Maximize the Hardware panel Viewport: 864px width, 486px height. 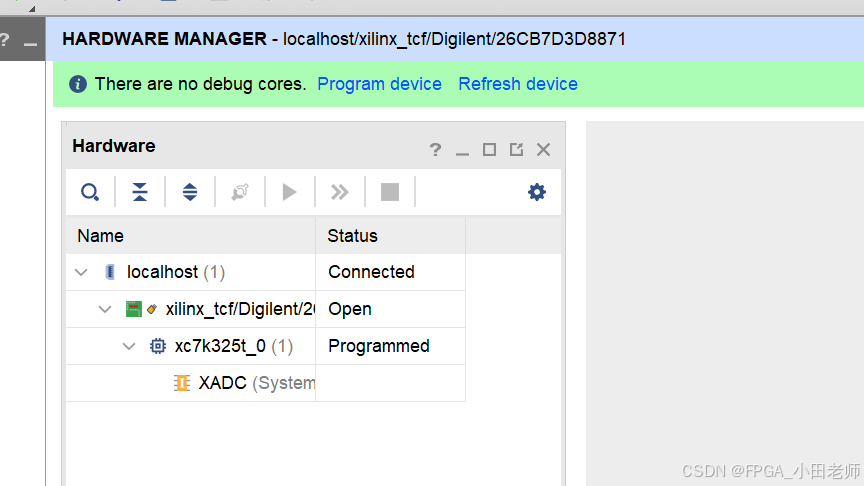(489, 150)
